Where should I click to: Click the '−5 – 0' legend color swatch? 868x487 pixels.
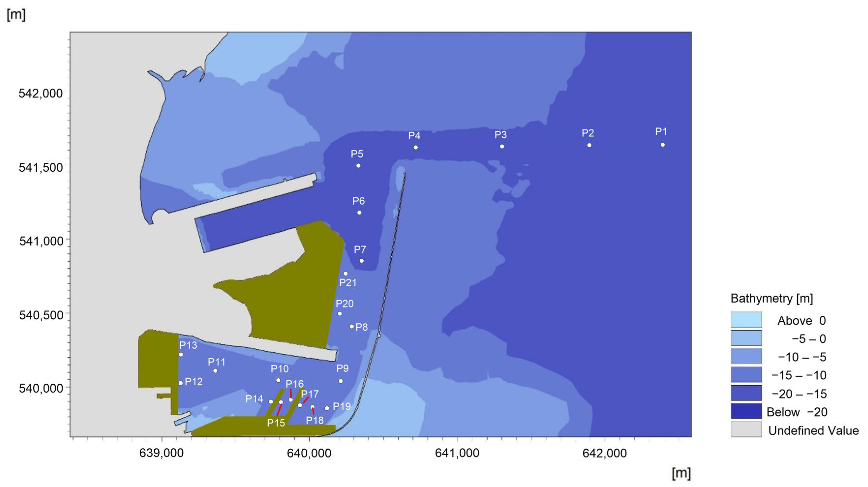pyautogui.click(x=746, y=338)
